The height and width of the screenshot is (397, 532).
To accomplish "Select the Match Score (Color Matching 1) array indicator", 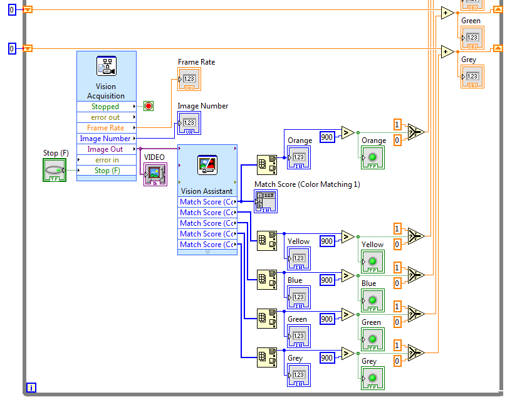I will (x=266, y=201).
